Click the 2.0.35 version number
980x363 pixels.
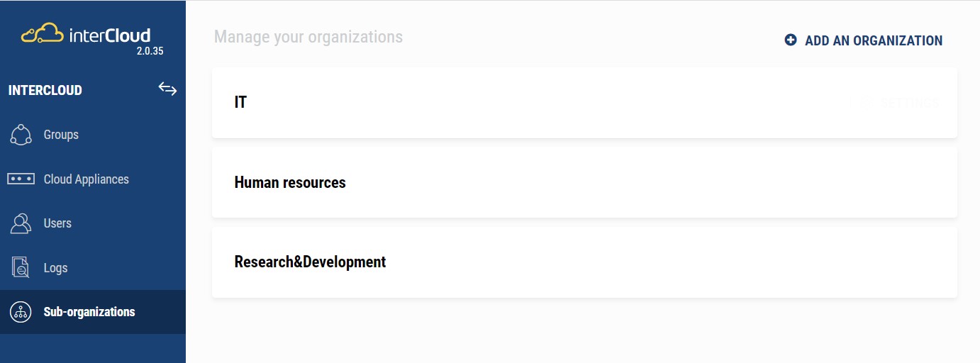point(150,52)
